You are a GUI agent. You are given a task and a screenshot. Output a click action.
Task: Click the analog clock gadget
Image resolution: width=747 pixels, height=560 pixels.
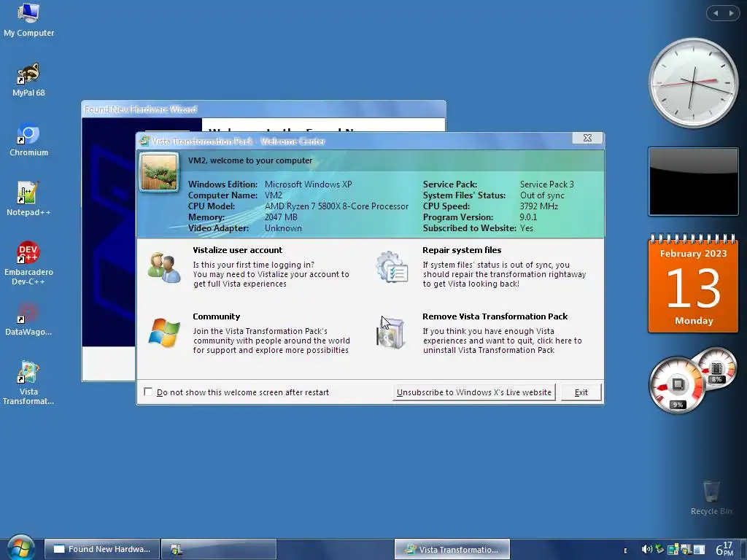(693, 82)
